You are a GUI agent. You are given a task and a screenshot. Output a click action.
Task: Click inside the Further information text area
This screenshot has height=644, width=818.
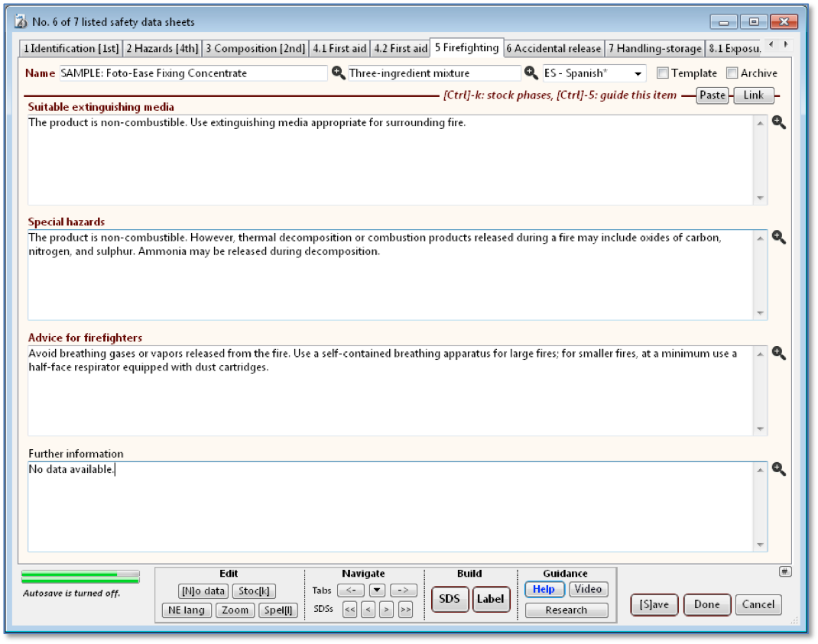[390, 506]
